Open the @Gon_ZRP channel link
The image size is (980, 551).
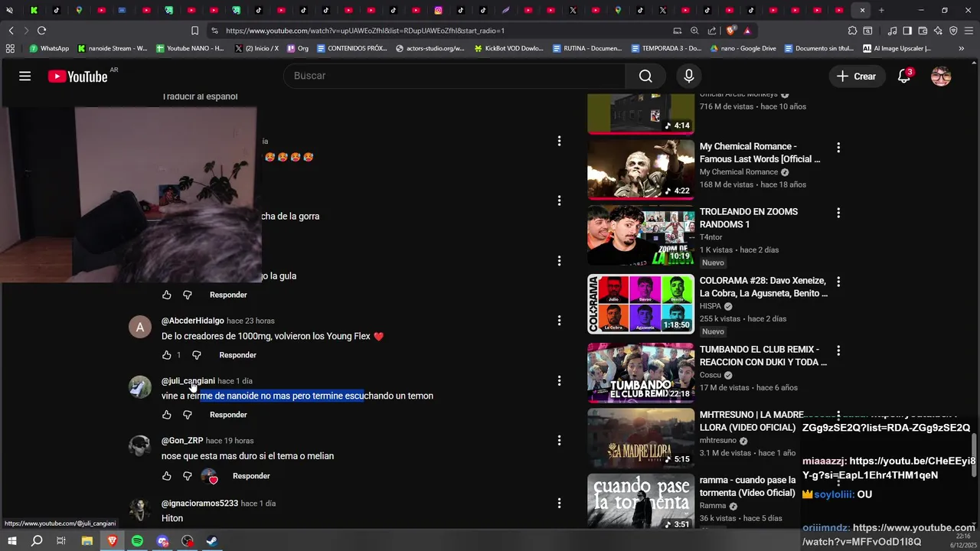[182, 441]
